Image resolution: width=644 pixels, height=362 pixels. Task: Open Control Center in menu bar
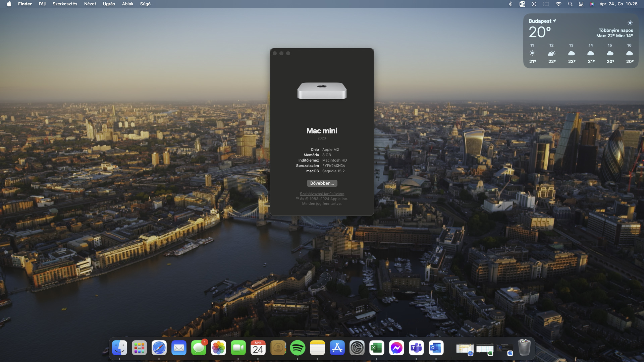581,4
